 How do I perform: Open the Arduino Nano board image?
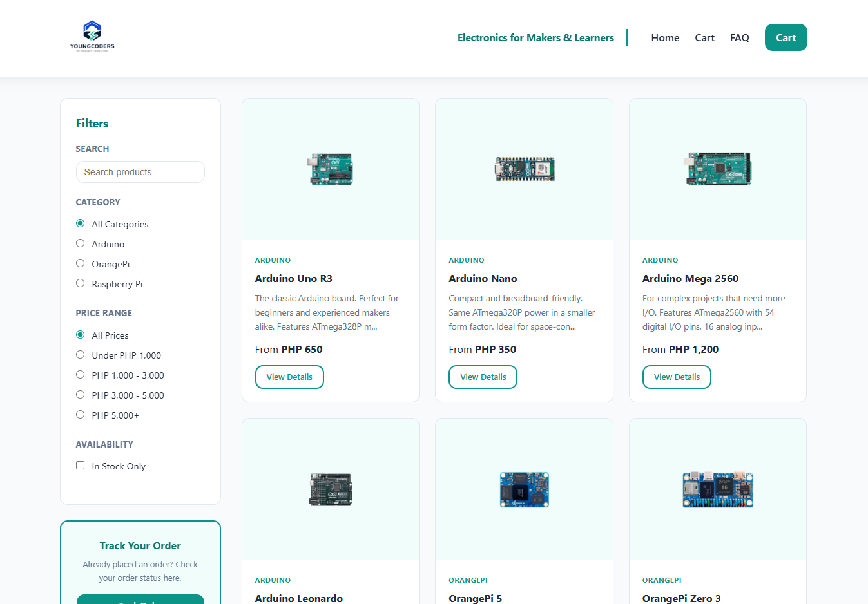coord(525,169)
